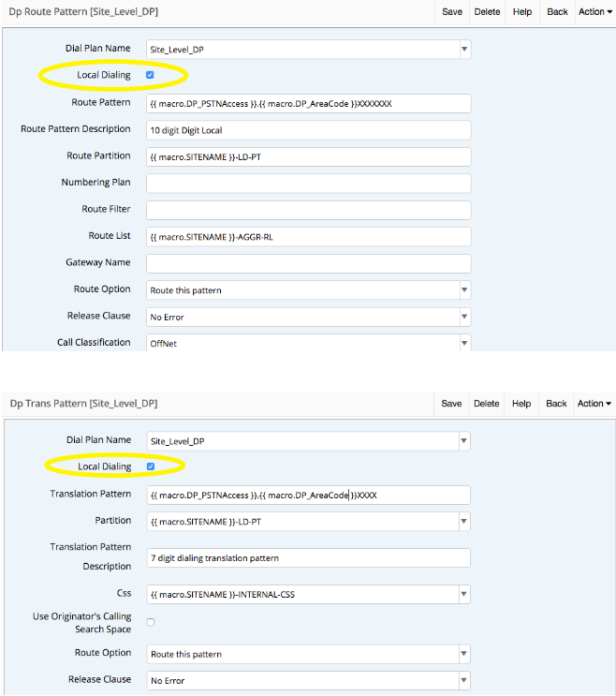Enable Use Originator's Calling Search Space checkbox
Image resolution: width=616 pixels, height=696 pixels.
(151, 622)
